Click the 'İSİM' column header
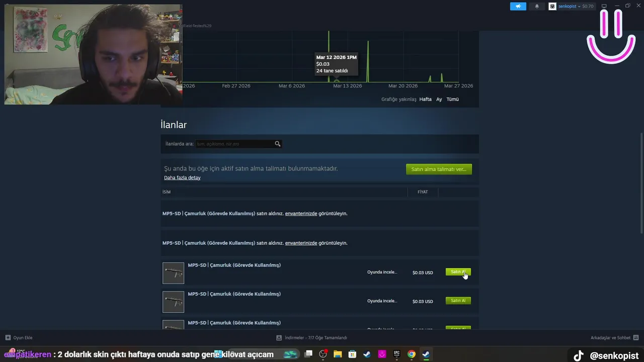Screen dimensions: 644x362 point(167,192)
